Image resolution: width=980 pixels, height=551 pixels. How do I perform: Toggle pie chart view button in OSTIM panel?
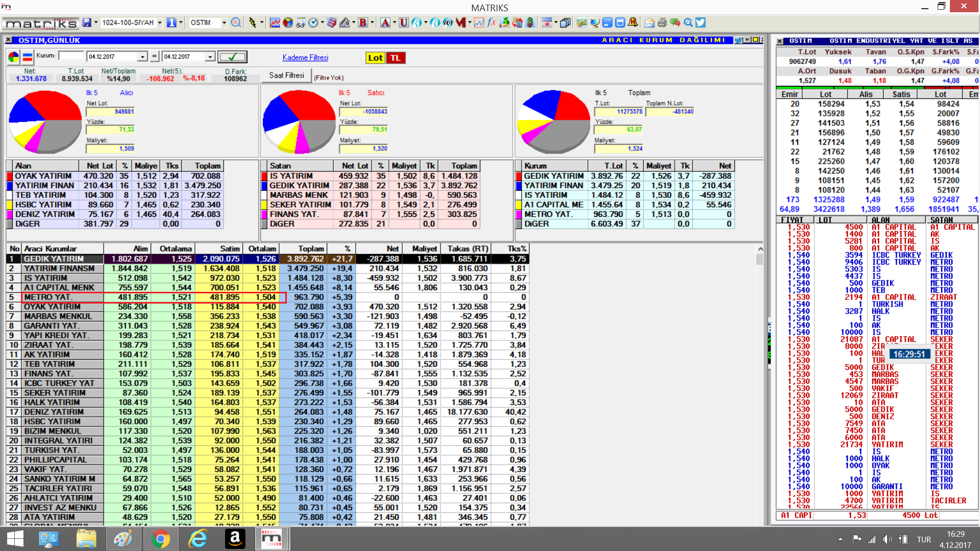14,57
